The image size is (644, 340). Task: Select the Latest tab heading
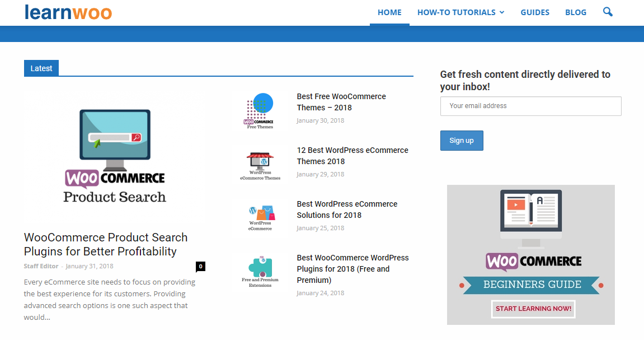pos(41,68)
